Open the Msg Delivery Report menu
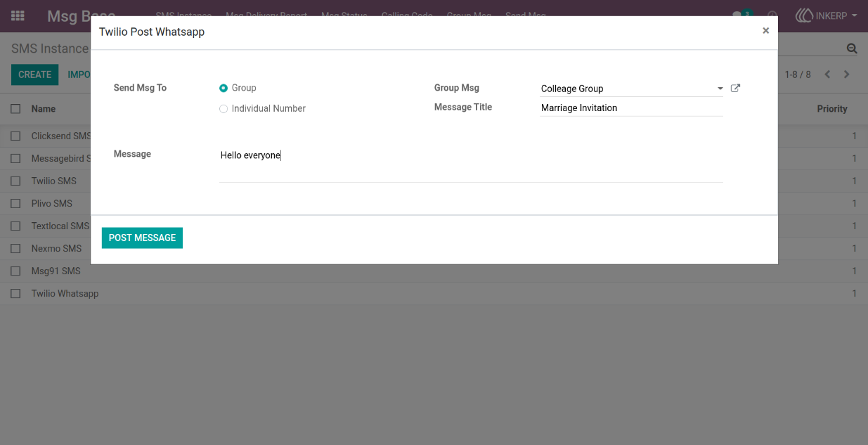The height and width of the screenshot is (445, 868). pyautogui.click(x=266, y=15)
